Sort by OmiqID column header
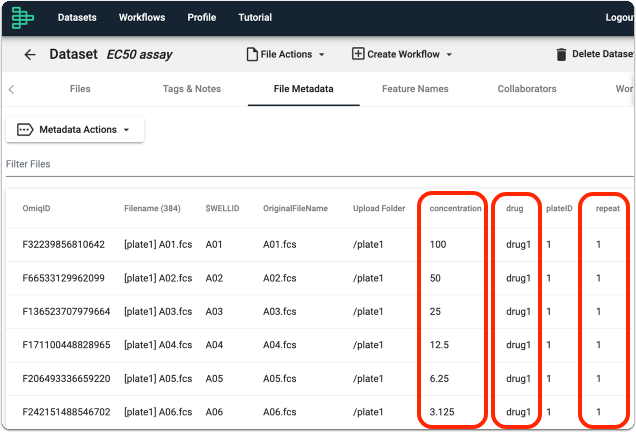The width and height of the screenshot is (636, 432). [x=37, y=208]
